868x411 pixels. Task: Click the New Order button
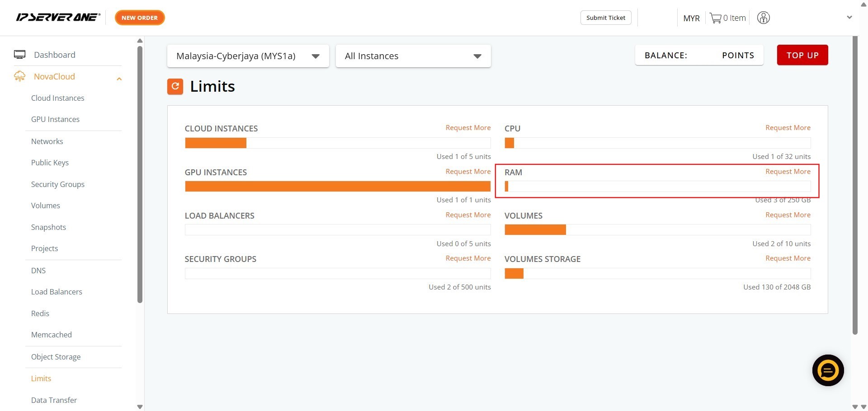click(x=140, y=18)
